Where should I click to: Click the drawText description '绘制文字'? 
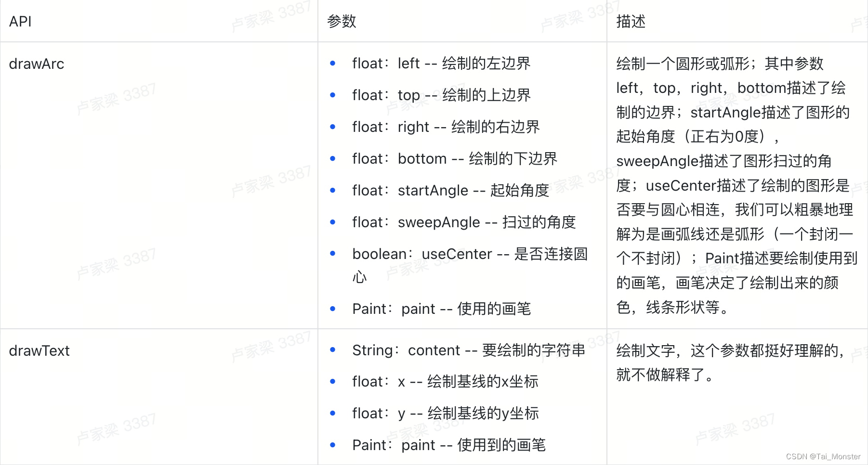coord(731,362)
